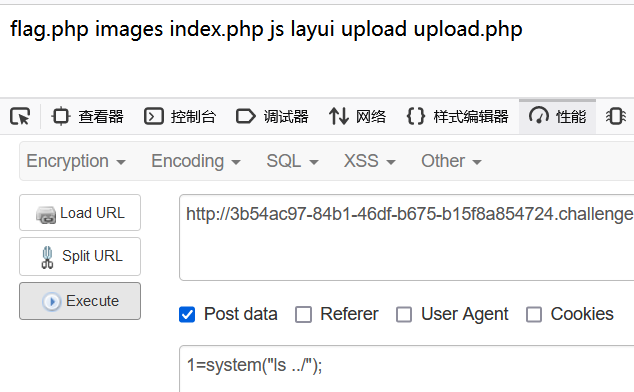Screen dimensions: 634x392
Task: Open the Style Editor braces icon
Action: [x=416, y=117]
